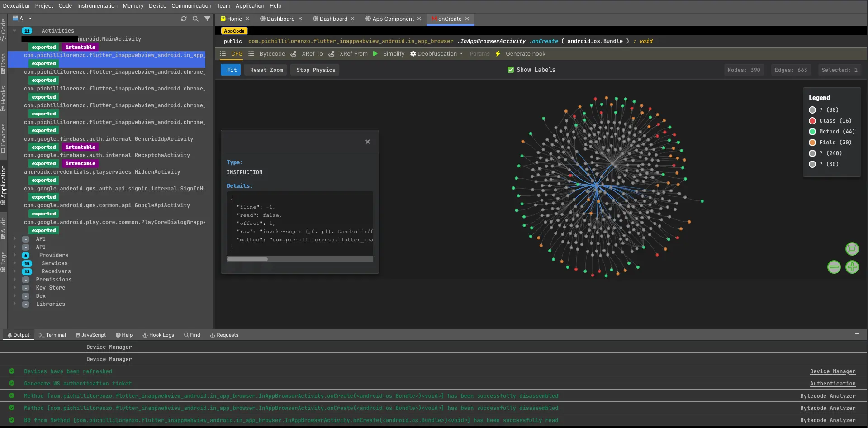This screenshot has height=428, width=868.
Task: Toggle Class (16) legend entry
Action: pos(830,121)
